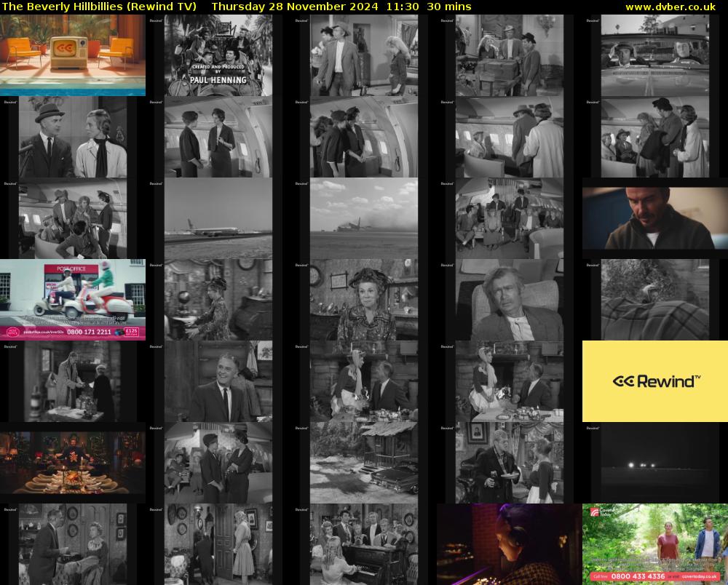This screenshot has height=585, width=728.
Task: Open the old truck outside cabin thumbnail
Action: coord(364,463)
